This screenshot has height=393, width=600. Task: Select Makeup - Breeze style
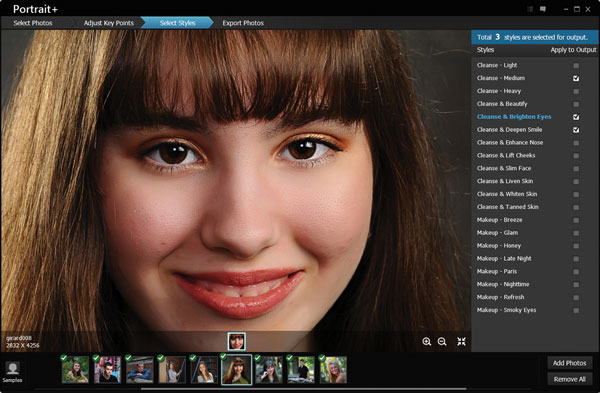coord(499,220)
